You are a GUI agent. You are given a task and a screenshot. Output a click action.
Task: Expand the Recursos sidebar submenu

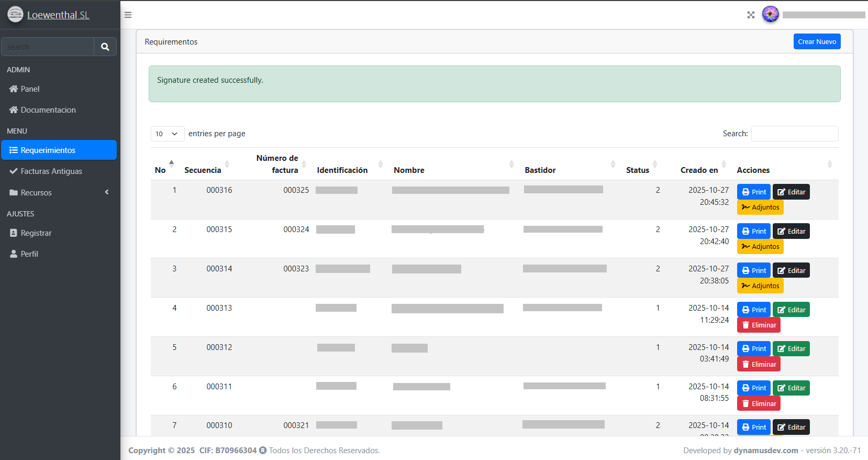click(x=58, y=192)
